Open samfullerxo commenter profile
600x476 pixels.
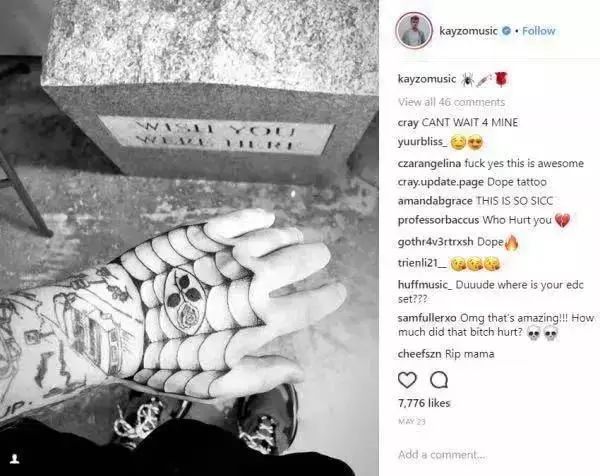(x=427, y=318)
